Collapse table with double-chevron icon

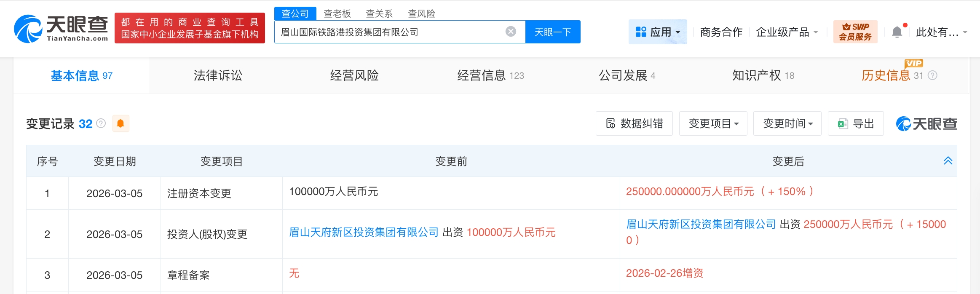948,161
